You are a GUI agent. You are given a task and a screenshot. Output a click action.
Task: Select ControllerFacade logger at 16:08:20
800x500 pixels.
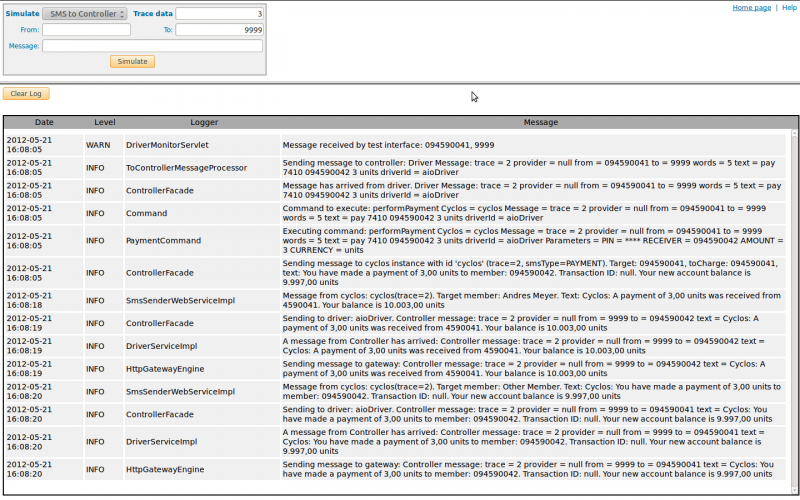160,414
